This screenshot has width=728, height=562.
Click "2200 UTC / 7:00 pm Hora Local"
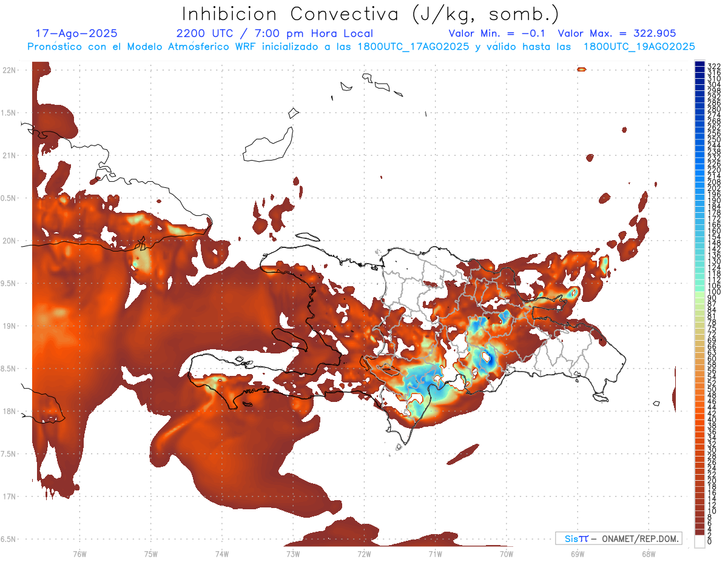click(x=274, y=33)
